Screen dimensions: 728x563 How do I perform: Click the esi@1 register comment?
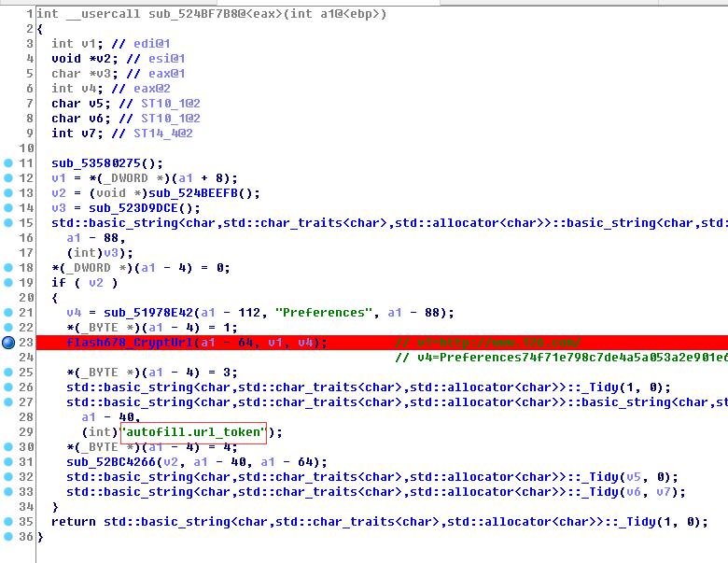(167, 59)
